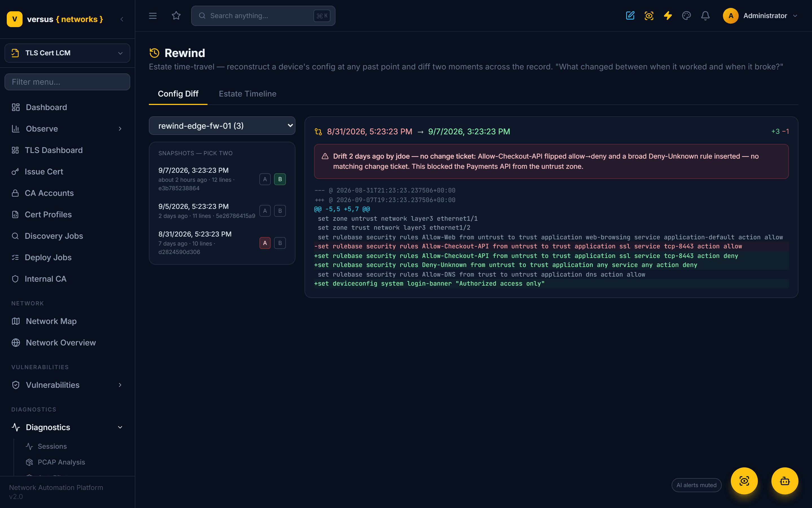Switch to the Estate Timeline tab
Image resolution: width=812 pixels, height=508 pixels.
pyautogui.click(x=248, y=94)
